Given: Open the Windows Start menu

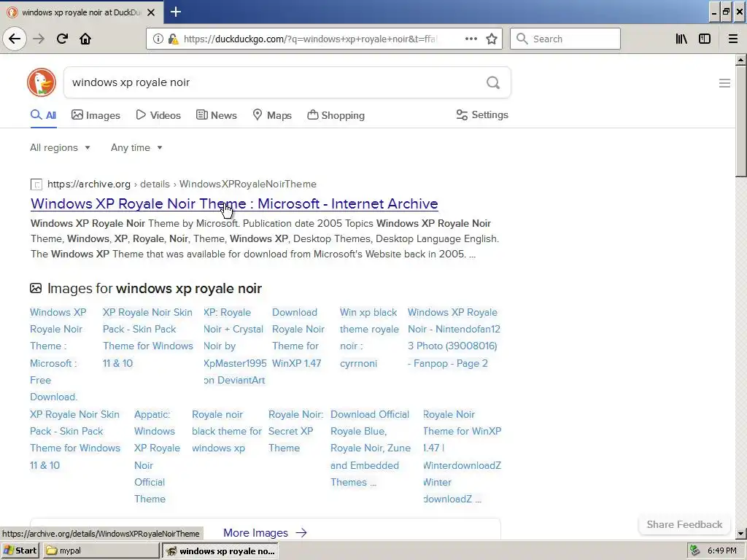Looking at the screenshot, I should (20, 551).
